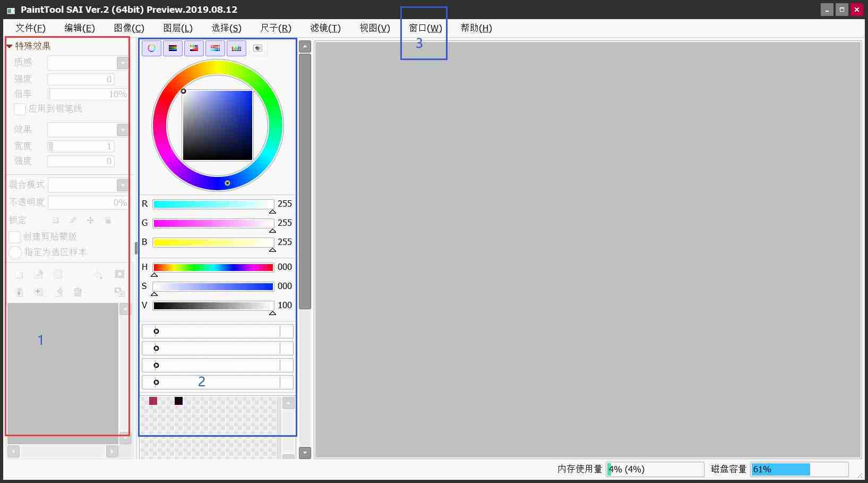This screenshot has height=483, width=868.
Task: Click the color panel scroll-up arrow
Action: (305, 46)
